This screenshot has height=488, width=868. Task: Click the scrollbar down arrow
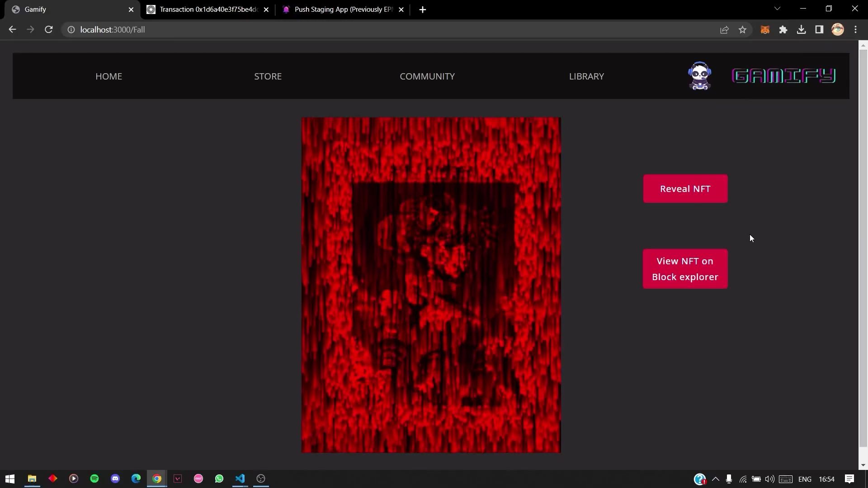(863, 465)
